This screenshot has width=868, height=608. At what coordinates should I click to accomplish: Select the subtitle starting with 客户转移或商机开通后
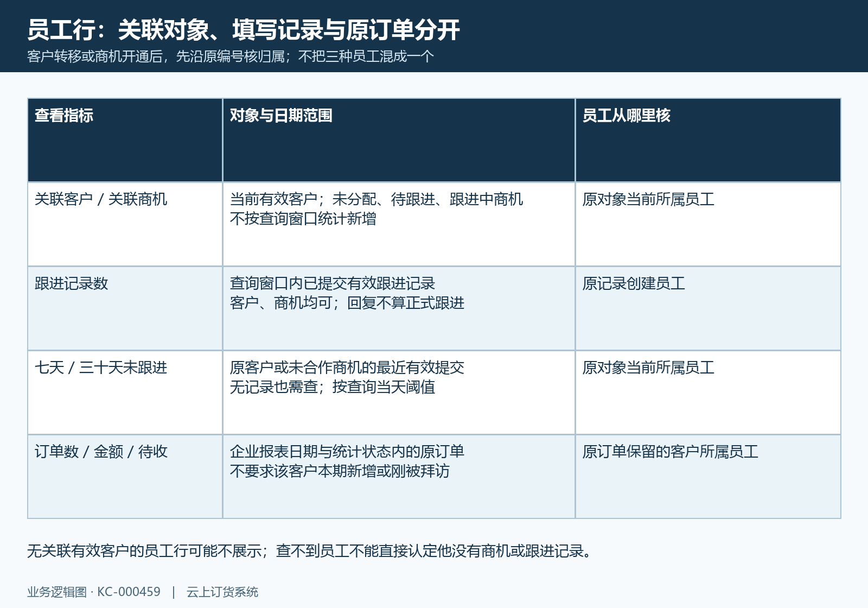tap(231, 56)
